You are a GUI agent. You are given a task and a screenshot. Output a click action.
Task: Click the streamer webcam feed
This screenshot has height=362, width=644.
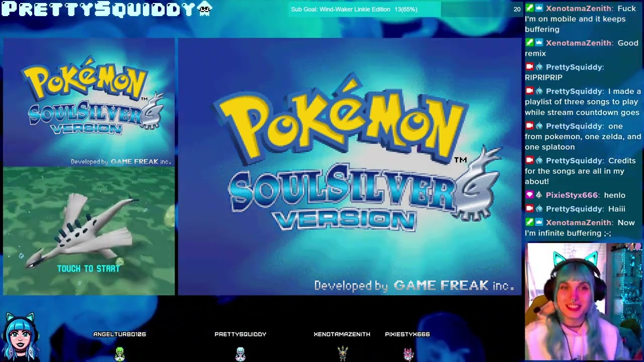click(x=584, y=302)
